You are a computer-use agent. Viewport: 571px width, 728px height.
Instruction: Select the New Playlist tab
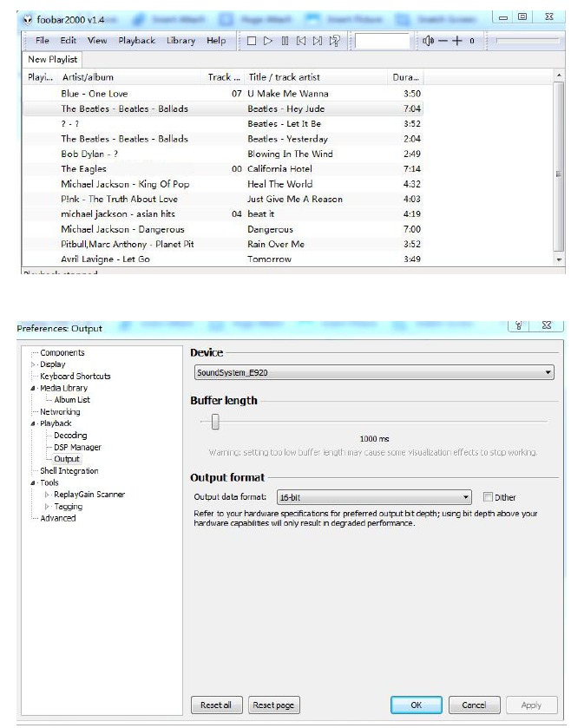[52, 59]
